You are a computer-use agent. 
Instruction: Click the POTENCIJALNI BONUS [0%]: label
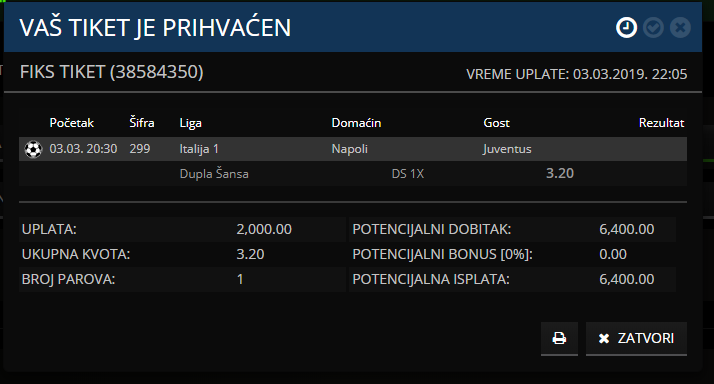[443, 254]
